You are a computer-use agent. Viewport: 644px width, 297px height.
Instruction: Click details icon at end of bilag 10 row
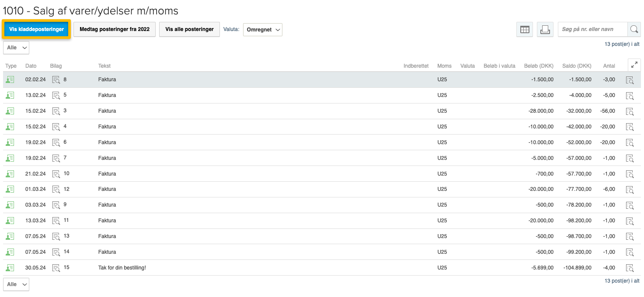630,174
